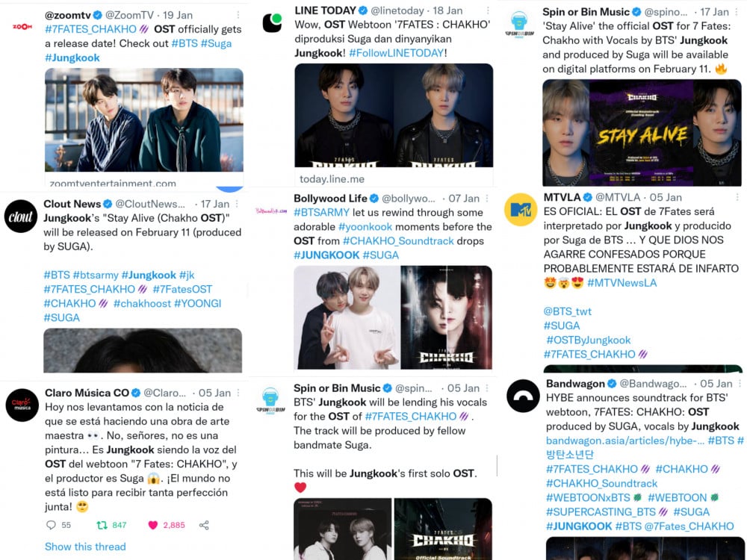
Task: Click the Clout News avatar logo
Action: pos(21,217)
